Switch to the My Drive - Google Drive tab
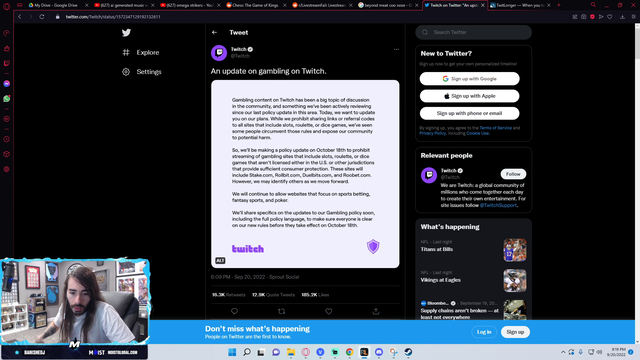Image resolution: width=640 pixels, height=360 pixels. click(58, 5)
